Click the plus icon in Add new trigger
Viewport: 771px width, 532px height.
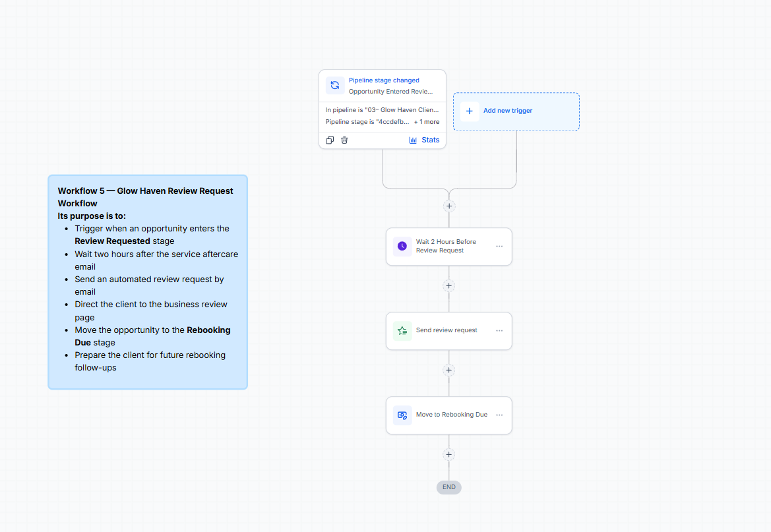pyautogui.click(x=470, y=111)
